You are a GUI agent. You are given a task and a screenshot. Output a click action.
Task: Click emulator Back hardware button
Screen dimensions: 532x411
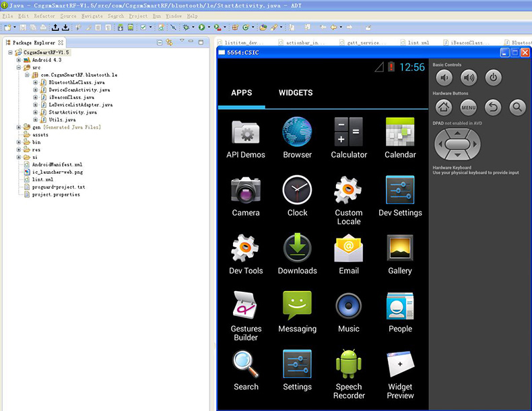point(493,107)
